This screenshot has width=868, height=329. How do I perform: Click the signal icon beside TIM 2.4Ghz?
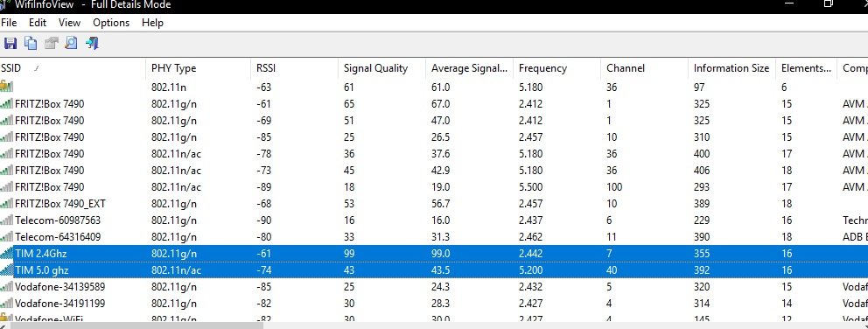pyautogui.click(x=7, y=253)
